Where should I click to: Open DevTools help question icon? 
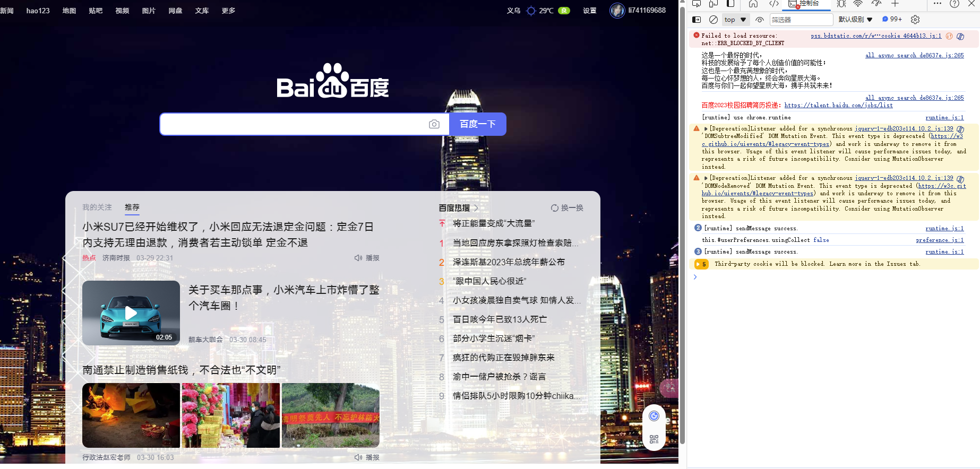pos(955,4)
